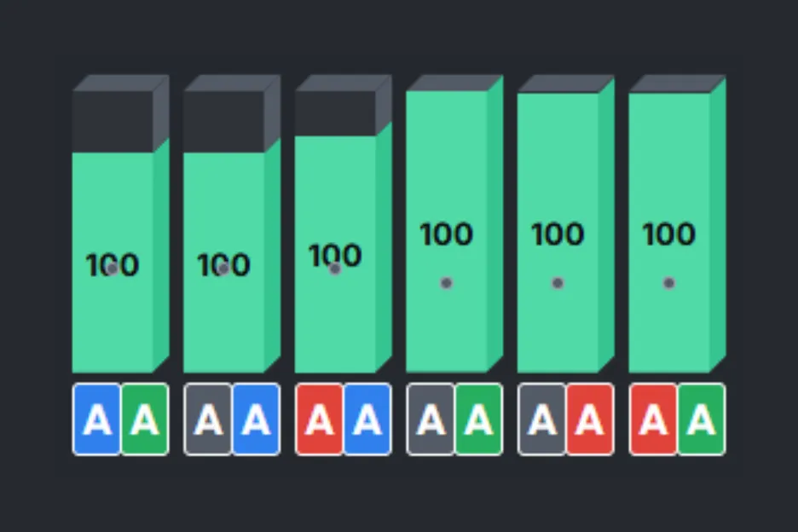Click the green A icon under the first bar

(144, 419)
